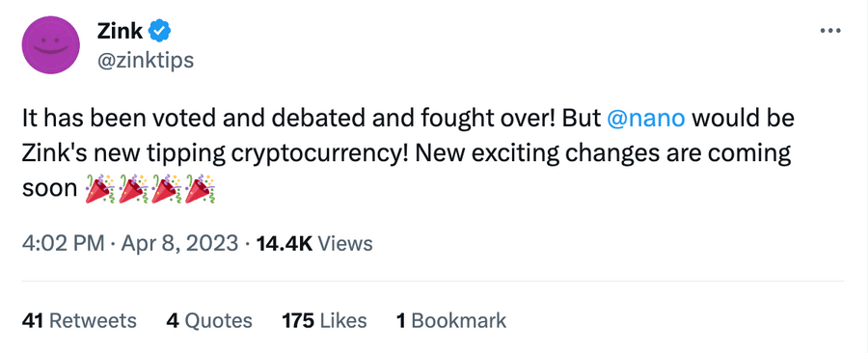Screen dimensions: 868x353
Task: Click the Views label text
Action: [346, 243]
